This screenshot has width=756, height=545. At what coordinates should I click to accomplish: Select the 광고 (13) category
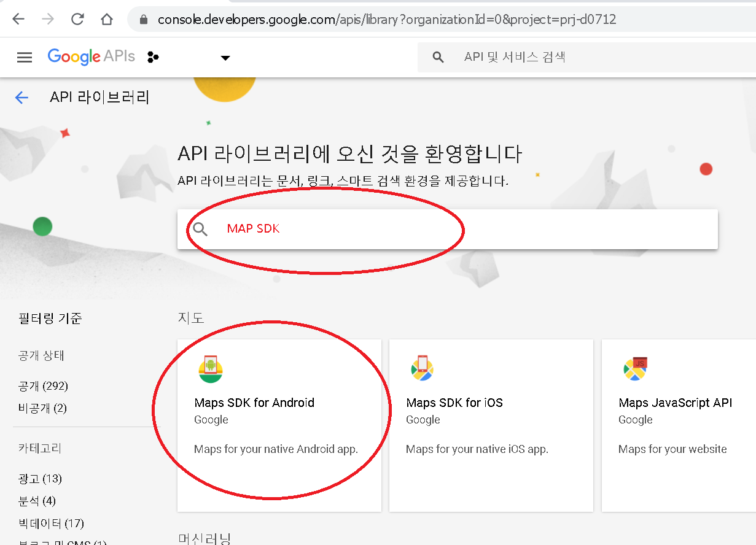point(40,479)
